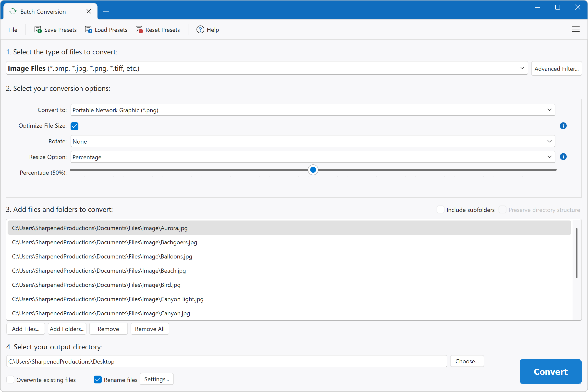Click the Load Presets icon
This screenshot has width=588, height=392.
point(88,29)
